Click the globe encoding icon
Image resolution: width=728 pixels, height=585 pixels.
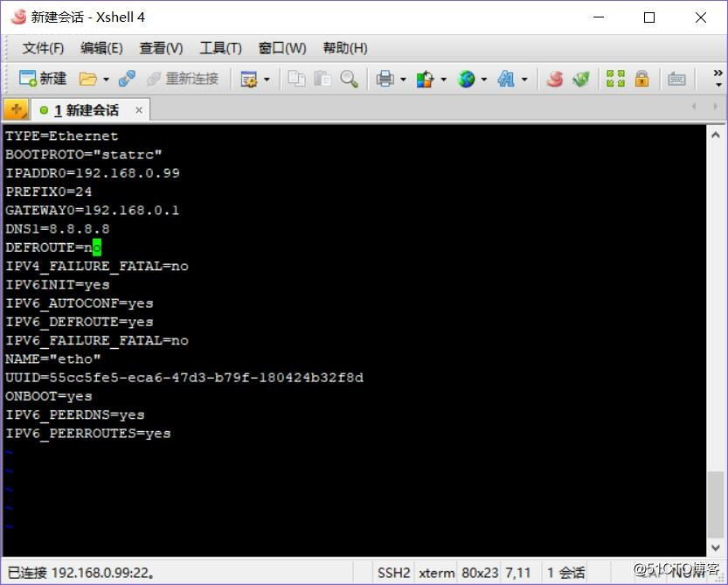(x=466, y=79)
